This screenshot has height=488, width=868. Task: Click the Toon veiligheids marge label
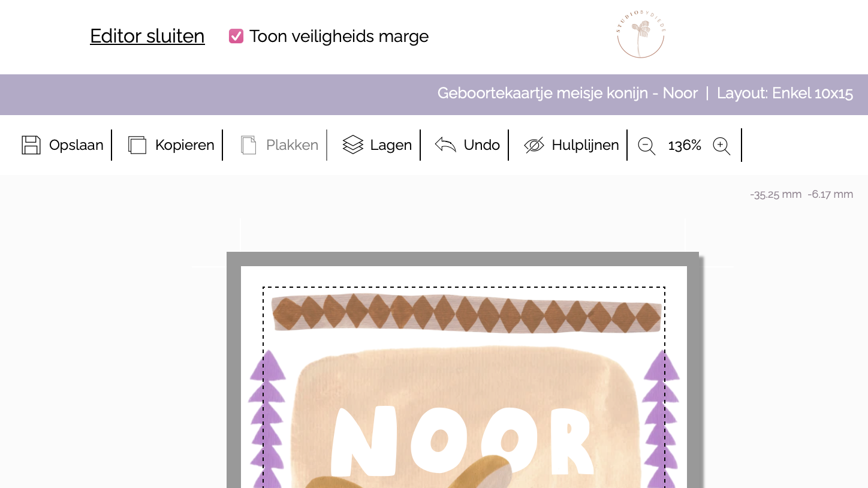point(339,36)
